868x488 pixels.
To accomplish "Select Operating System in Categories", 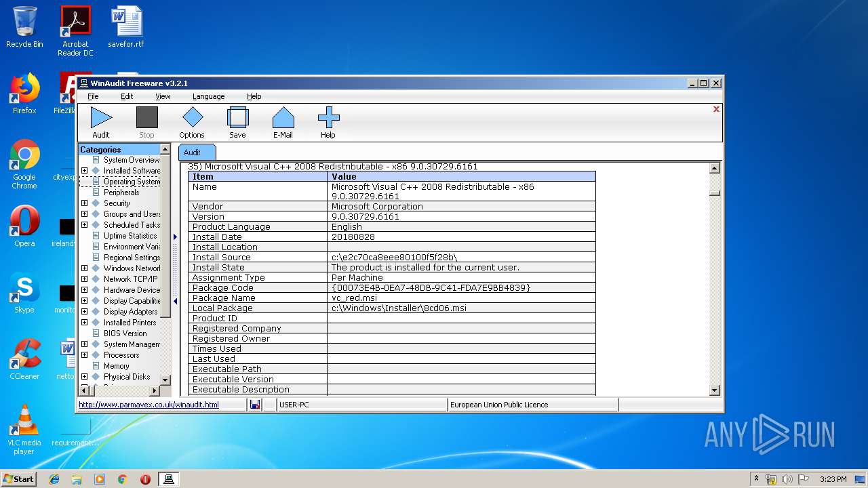I will 132,182.
